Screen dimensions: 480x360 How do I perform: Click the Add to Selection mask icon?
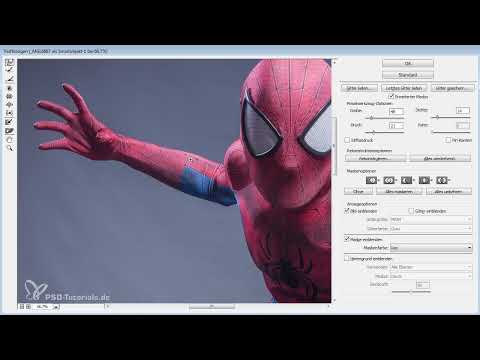(388, 180)
